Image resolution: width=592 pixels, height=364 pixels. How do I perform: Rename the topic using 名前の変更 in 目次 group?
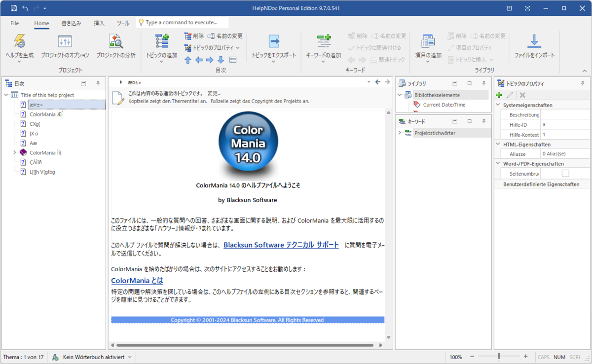click(x=225, y=36)
